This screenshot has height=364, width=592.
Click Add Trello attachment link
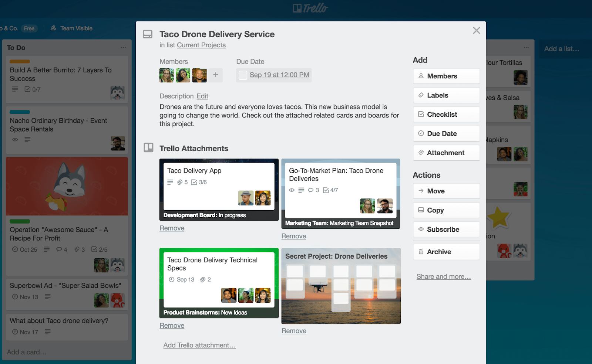click(x=199, y=345)
